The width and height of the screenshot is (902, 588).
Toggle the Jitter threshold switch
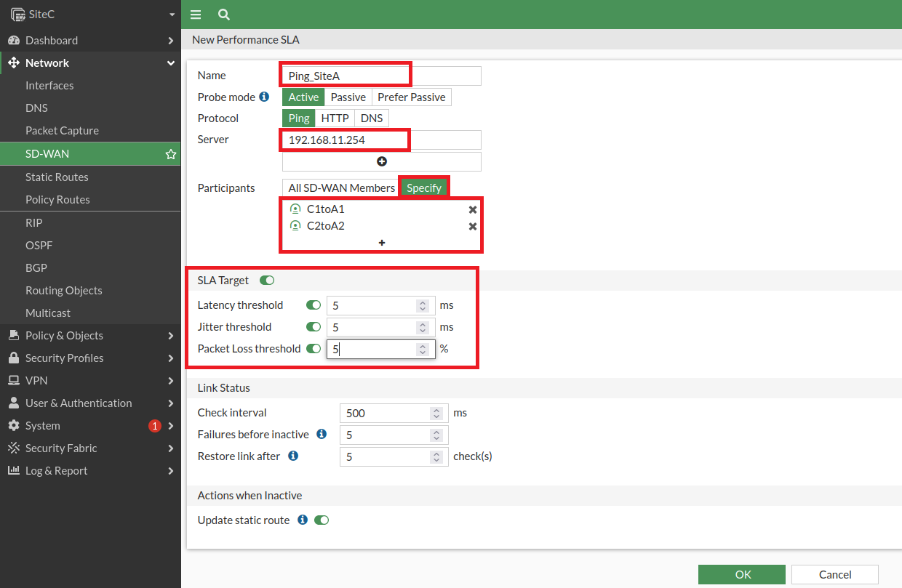coord(314,327)
